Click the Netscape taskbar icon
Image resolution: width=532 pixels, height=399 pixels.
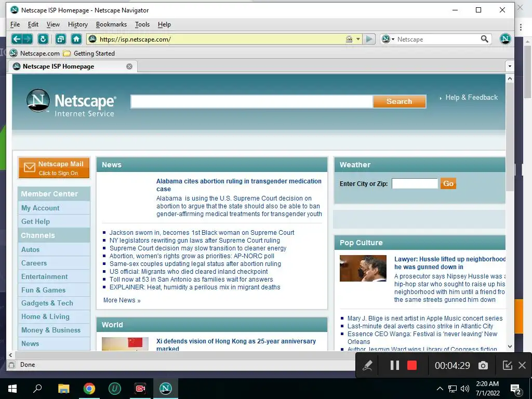point(166,389)
